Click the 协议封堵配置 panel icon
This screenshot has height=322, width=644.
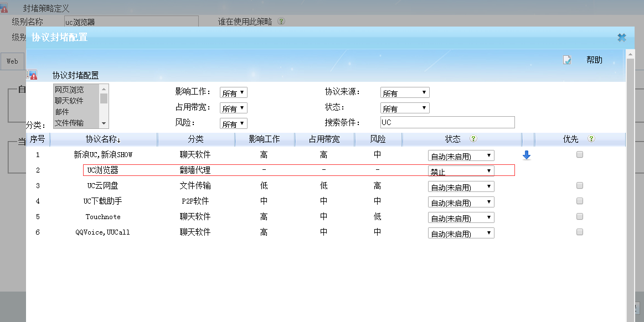point(32,75)
